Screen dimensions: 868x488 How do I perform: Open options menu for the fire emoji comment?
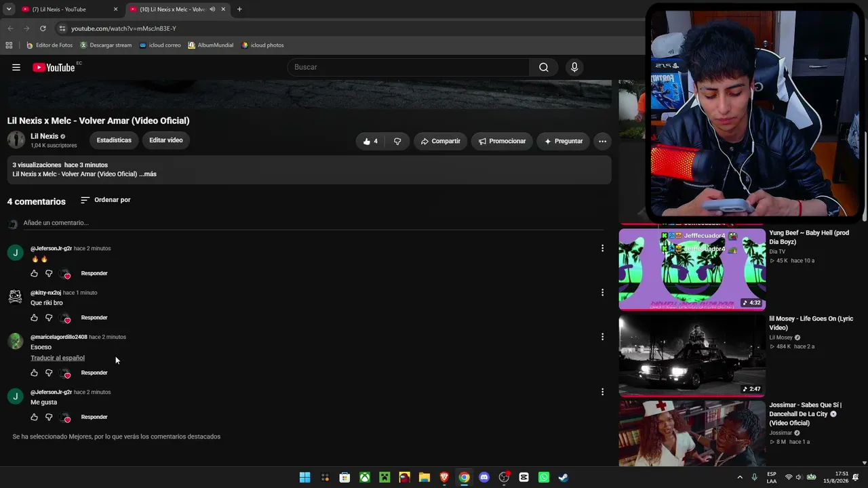(x=602, y=249)
